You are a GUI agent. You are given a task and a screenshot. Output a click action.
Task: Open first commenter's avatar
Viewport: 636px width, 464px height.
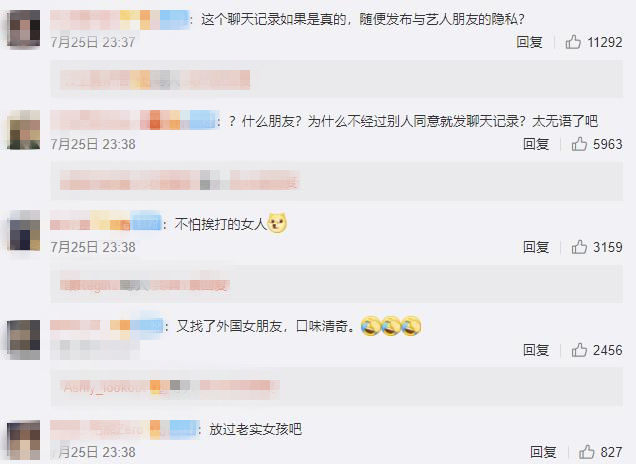coord(24,29)
